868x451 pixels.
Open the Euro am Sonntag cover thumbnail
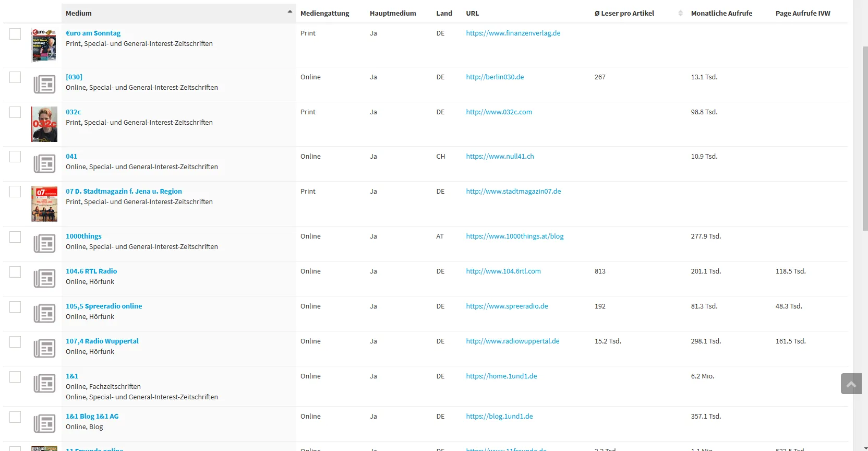click(44, 45)
